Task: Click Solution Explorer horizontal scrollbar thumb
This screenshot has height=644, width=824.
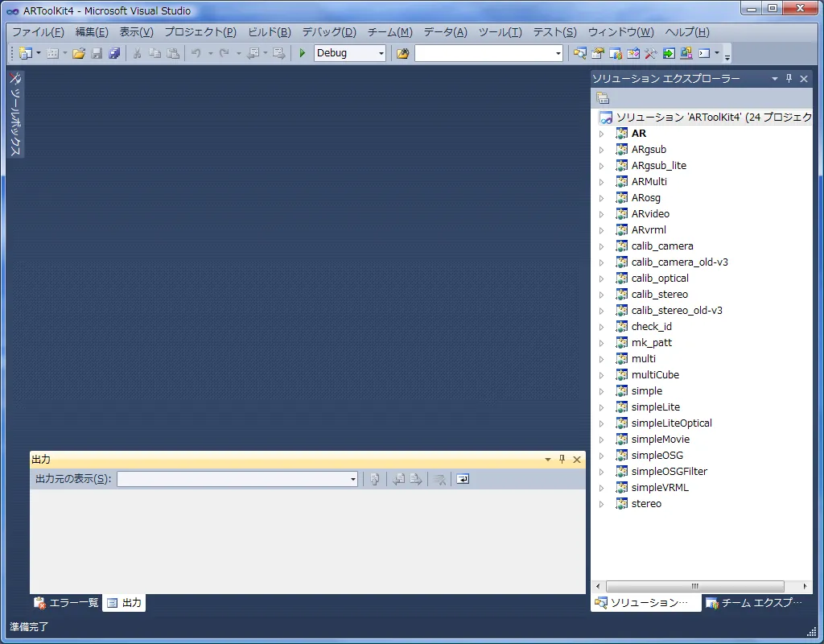Action: point(694,586)
